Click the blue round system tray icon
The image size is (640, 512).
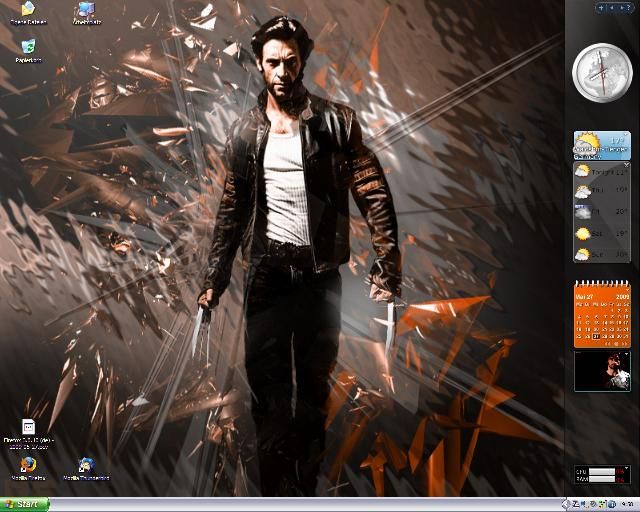coord(612,504)
